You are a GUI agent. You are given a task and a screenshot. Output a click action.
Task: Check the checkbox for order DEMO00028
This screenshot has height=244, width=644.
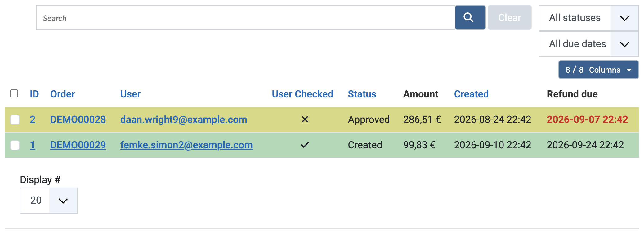coord(15,120)
